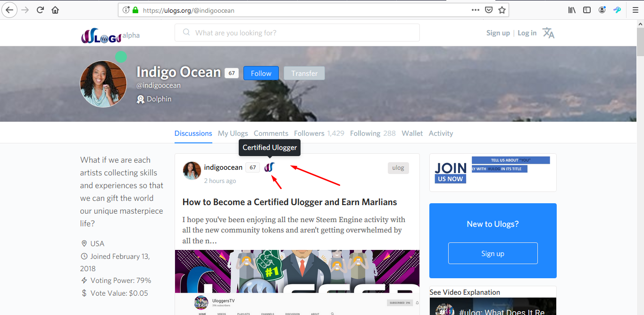This screenshot has width=644, height=315.
Task: Open the indigoocean post author link
Action: click(223, 167)
